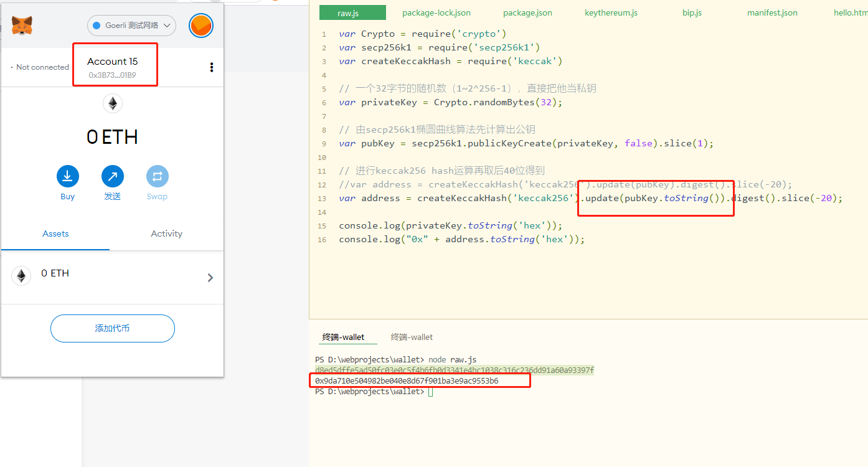Click the blue Send arrow icon
The height and width of the screenshot is (467, 868).
(x=113, y=176)
